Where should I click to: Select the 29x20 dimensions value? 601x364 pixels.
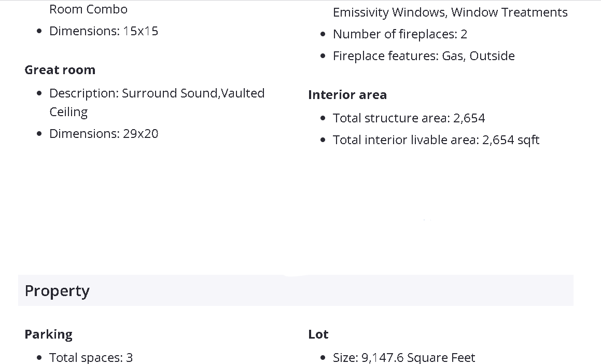click(x=141, y=134)
